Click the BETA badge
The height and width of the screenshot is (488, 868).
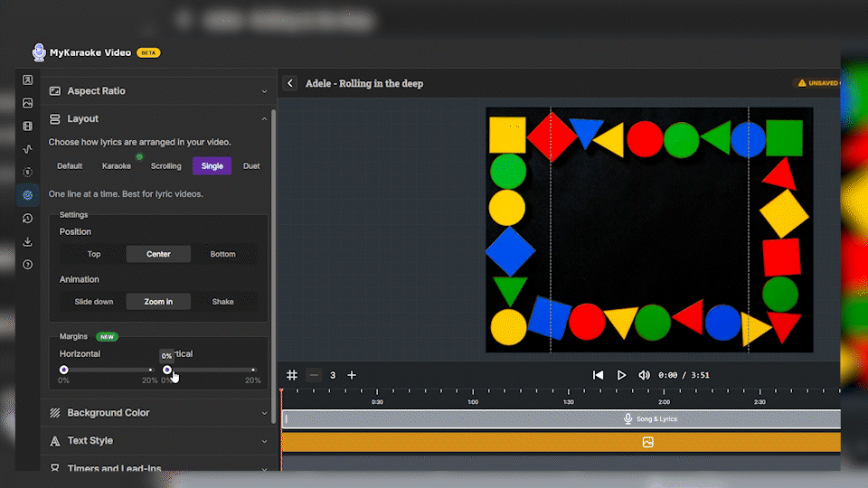click(148, 52)
